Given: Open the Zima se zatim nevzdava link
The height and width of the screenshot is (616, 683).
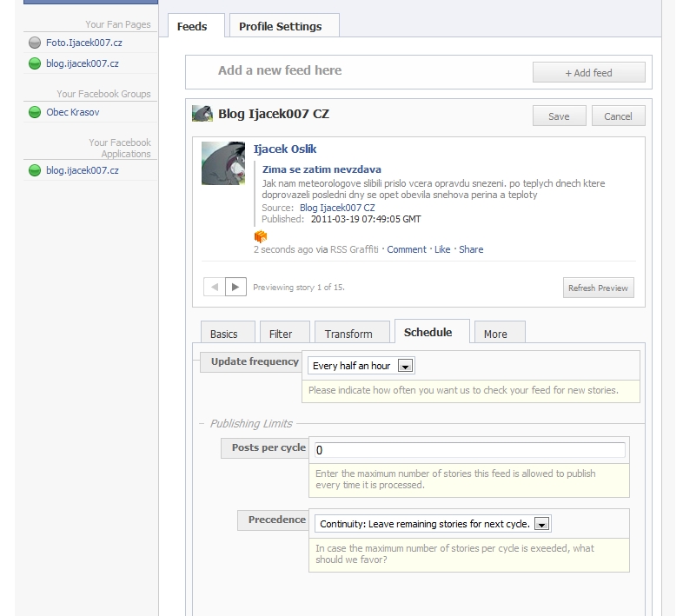Looking at the screenshot, I should [322, 169].
